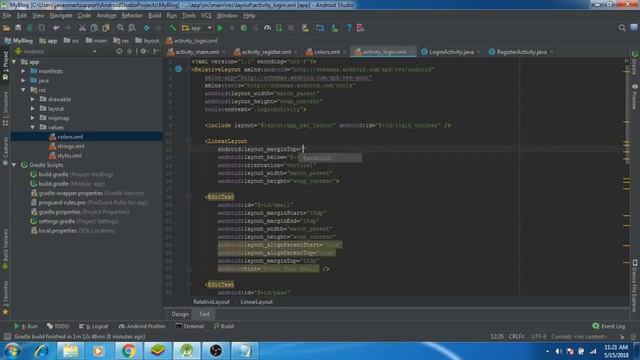Open the Run tool window button
The height and width of the screenshot is (360, 640).
click(x=26, y=326)
